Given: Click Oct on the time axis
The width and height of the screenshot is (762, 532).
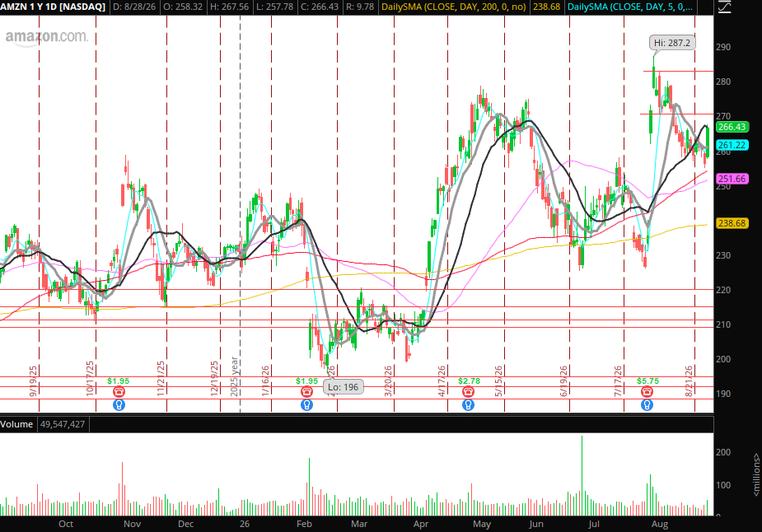Looking at the screenshot, I should [x=66, y=525].
